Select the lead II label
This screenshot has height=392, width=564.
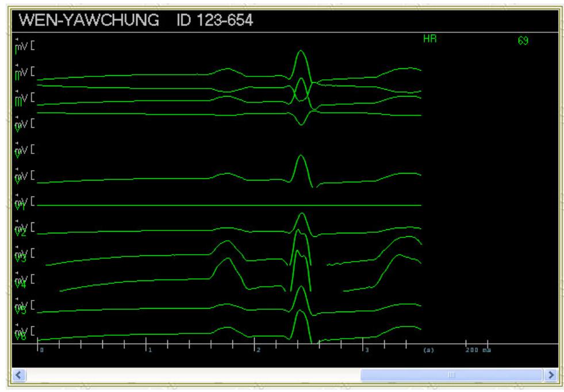coord(17,76)
